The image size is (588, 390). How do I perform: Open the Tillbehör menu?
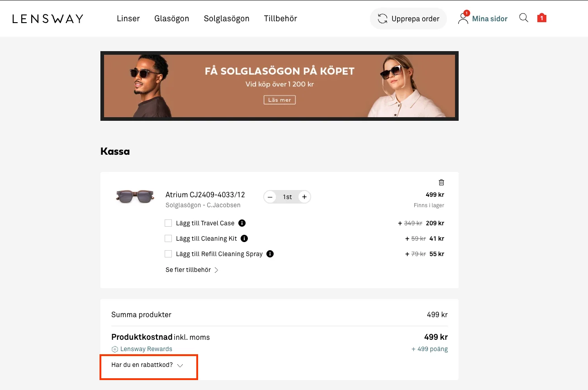coord(280,19)
